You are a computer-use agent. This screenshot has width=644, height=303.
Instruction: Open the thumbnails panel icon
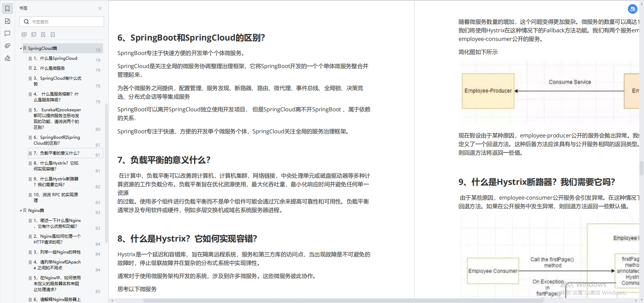[x=7, y=21]
